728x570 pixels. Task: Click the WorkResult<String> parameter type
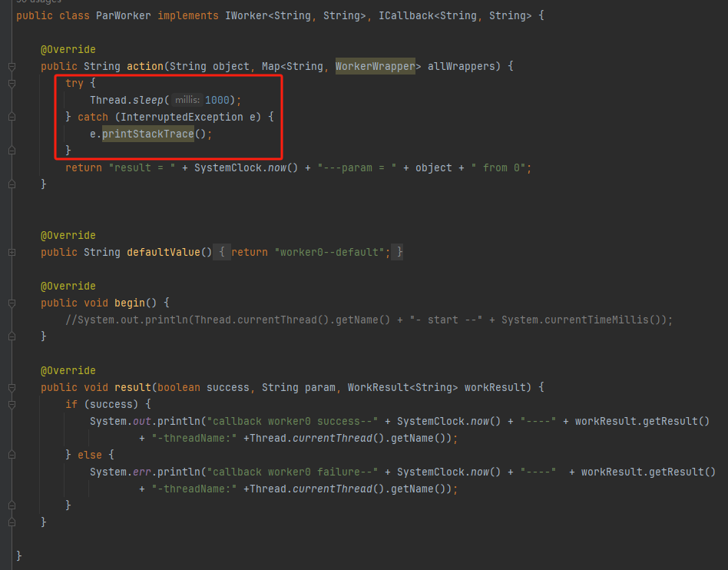pyautogui.click(x=402, y=387)
